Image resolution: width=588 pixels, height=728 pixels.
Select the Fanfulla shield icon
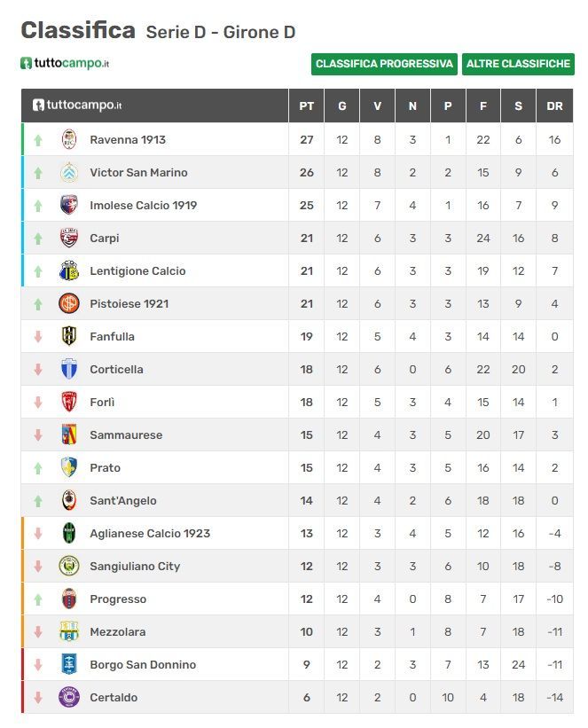[x=69, y=336]
